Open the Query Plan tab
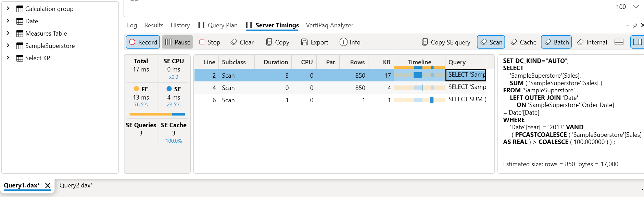 pos(218,25)
